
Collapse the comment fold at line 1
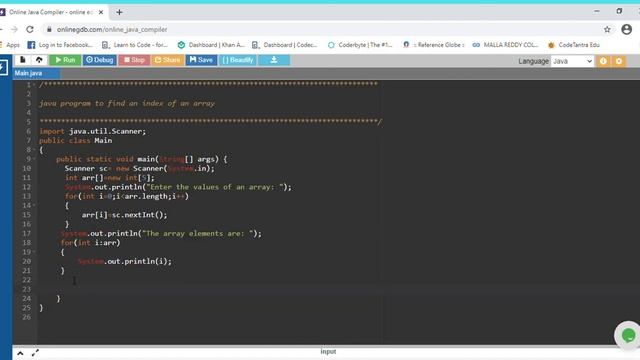34,84
